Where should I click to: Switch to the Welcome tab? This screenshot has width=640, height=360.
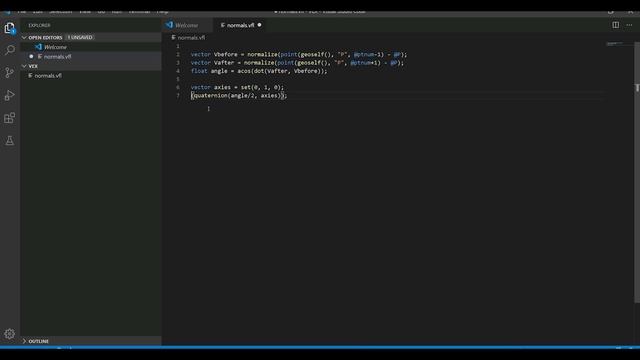187,25
